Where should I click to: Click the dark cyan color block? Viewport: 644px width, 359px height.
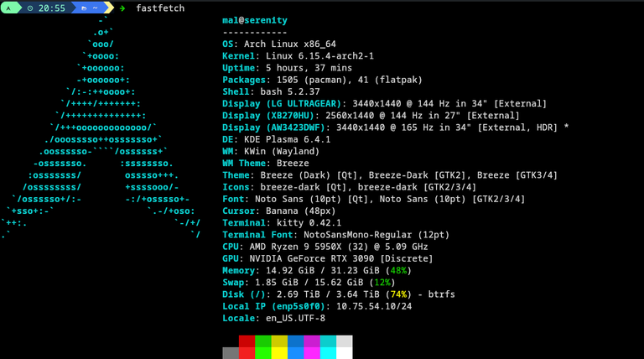[328, 341]
